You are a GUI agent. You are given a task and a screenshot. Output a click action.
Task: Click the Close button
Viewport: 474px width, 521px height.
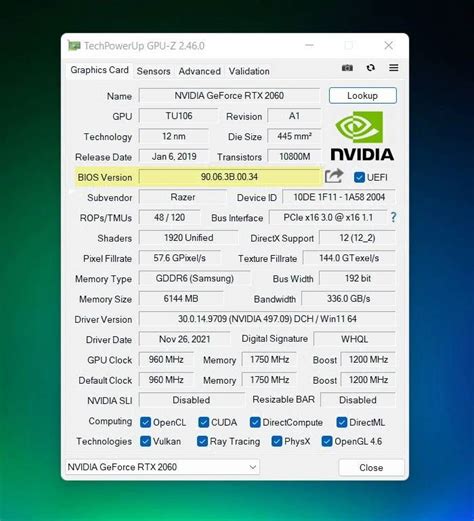[371, 468]
